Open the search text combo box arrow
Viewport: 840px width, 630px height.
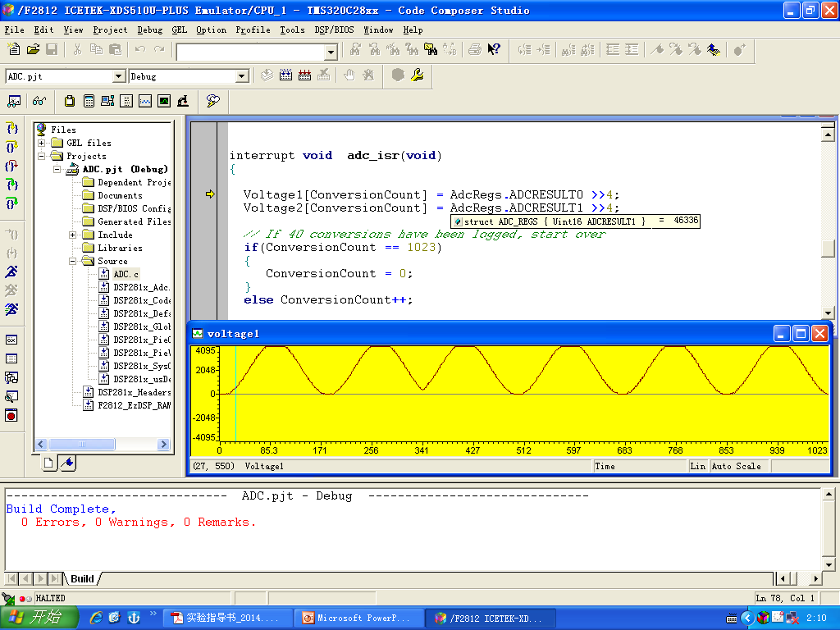click(331, 52)
